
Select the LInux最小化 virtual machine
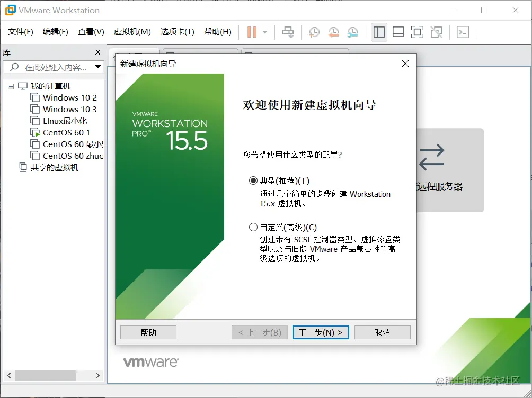pos(65,121)
